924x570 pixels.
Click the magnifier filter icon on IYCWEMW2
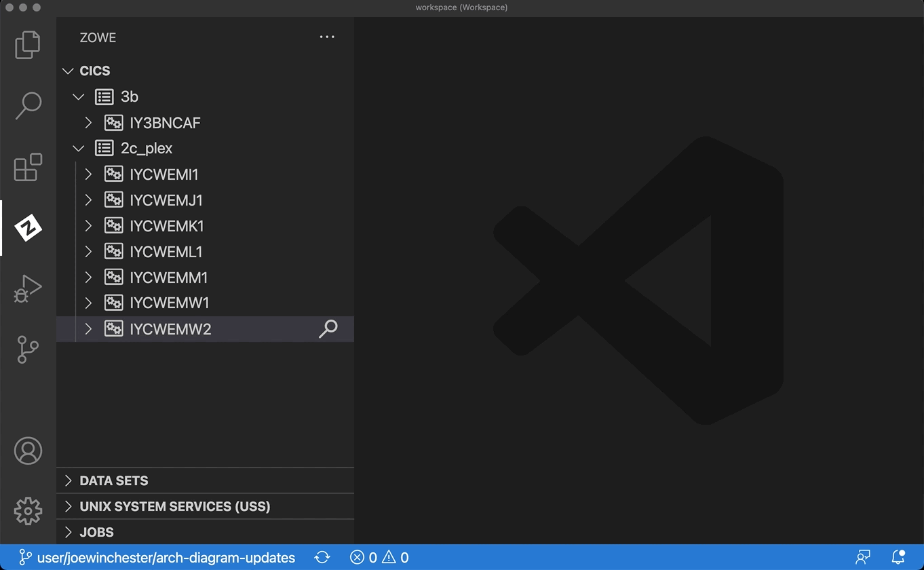[328, 328]
